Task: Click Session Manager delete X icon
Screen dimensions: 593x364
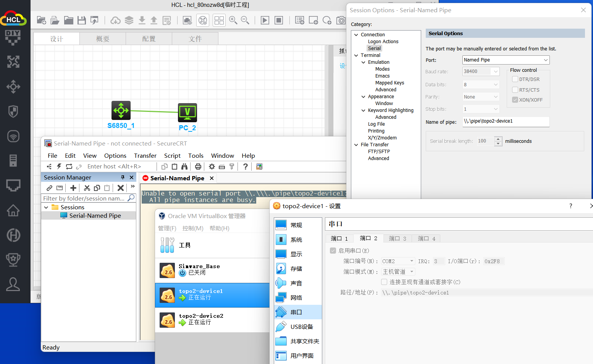Action: point(121,188)
